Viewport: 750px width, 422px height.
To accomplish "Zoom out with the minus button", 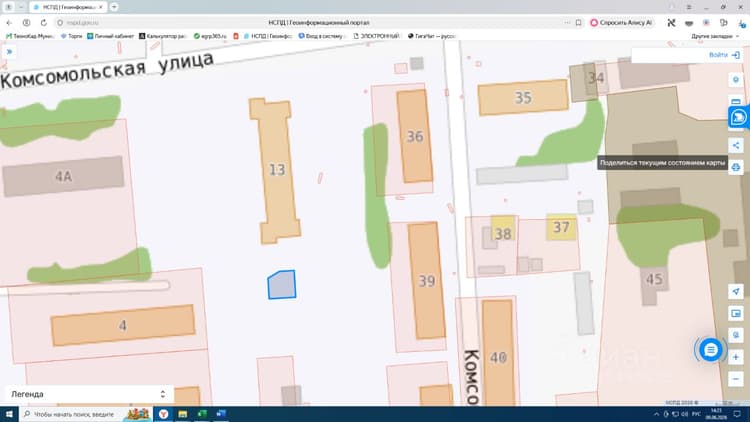I will [x=736, y=379].
